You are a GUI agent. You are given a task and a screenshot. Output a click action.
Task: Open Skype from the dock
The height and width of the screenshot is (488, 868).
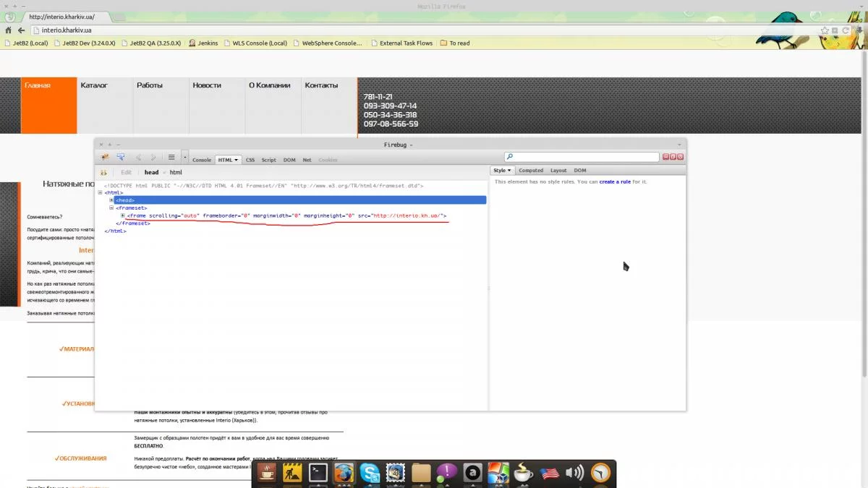click(x=370, y=474)
